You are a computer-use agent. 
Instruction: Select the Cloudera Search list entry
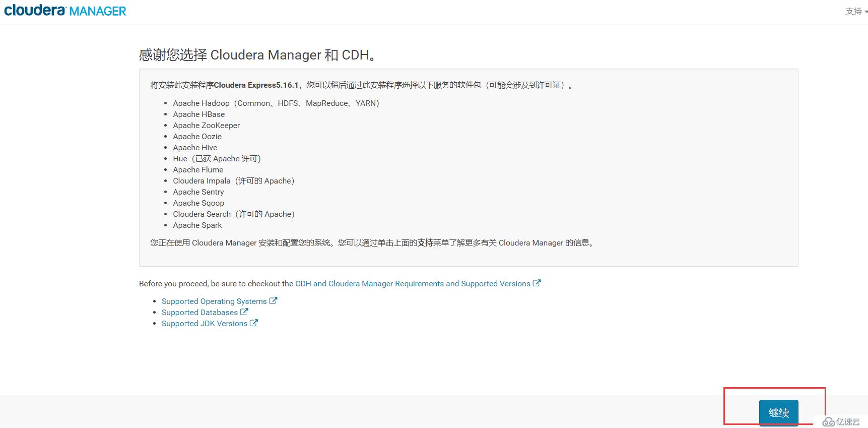(234, 214)
